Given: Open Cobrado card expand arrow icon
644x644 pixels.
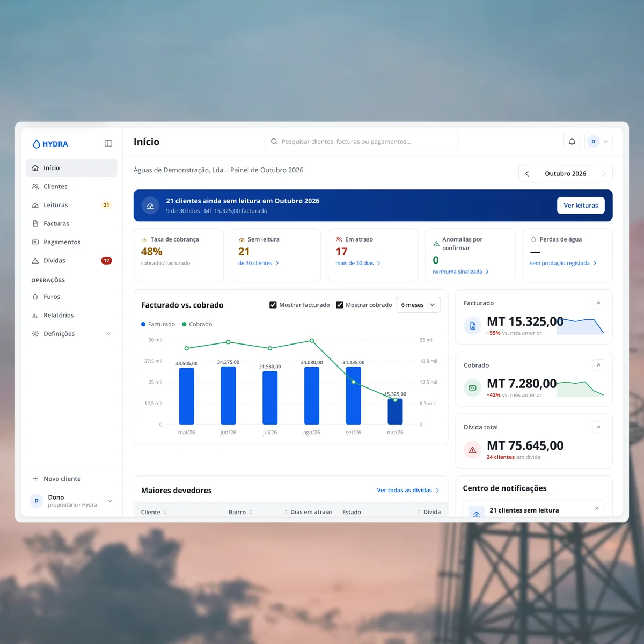Looking at the screenshot, I should [x=598, y=365].
